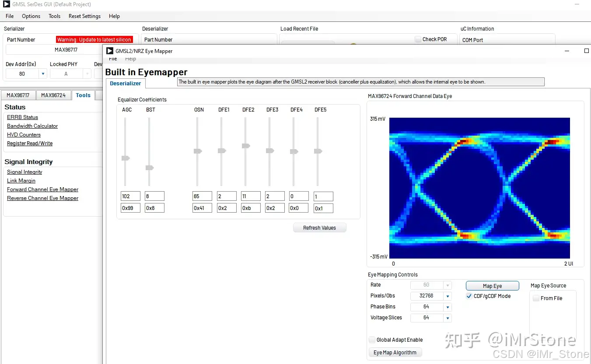
Task: Click the DFE5 slider handle
Action: click(x=318, y=151)
